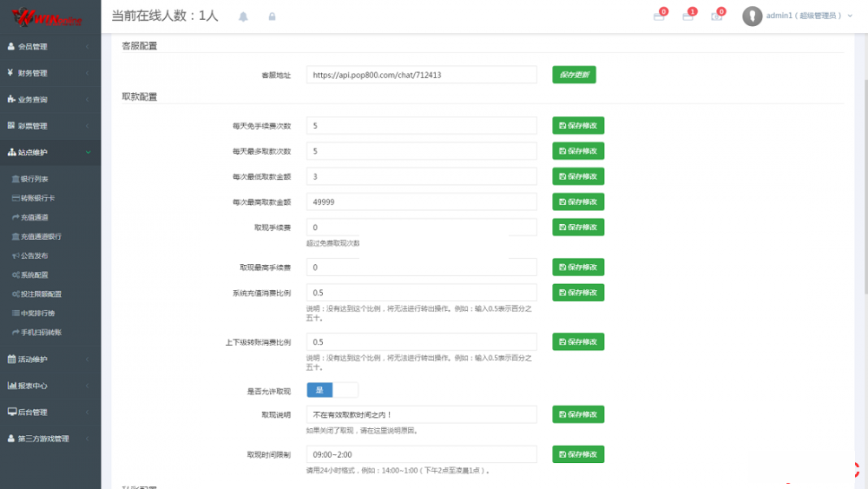Viewport: 868px width, 489px height.
Task: Go to 中奖排行榜 sidebar item
Action: click(37, 313)
